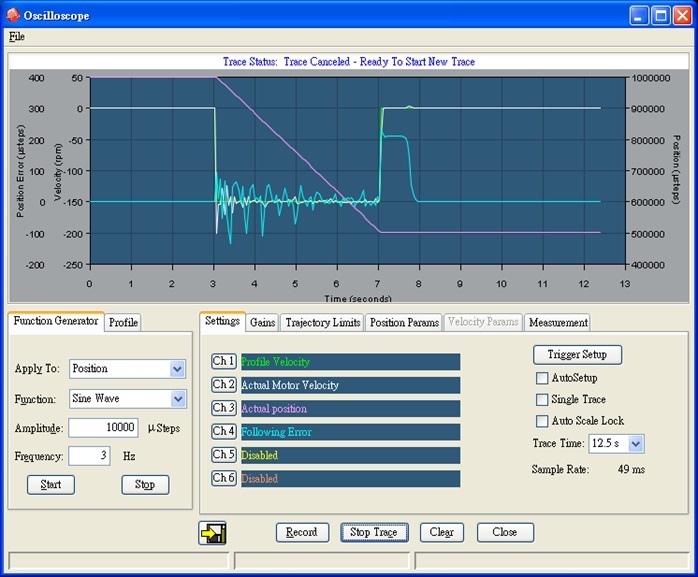The image size is (698, 577).
Task: Start the function generator
Action: click(51, 485)
